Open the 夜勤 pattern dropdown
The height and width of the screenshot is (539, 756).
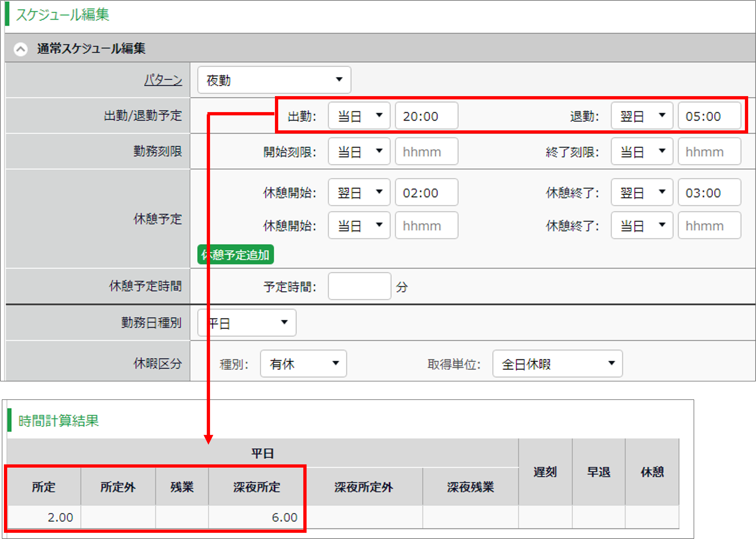pyautogui.click(x=274, y=80)
